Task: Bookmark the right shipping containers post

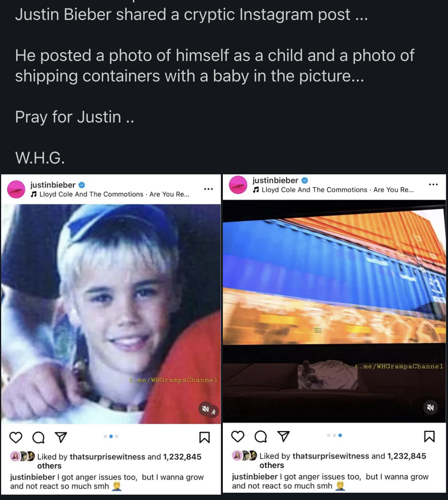Action: pyautogui.click(x=429, y=436)
